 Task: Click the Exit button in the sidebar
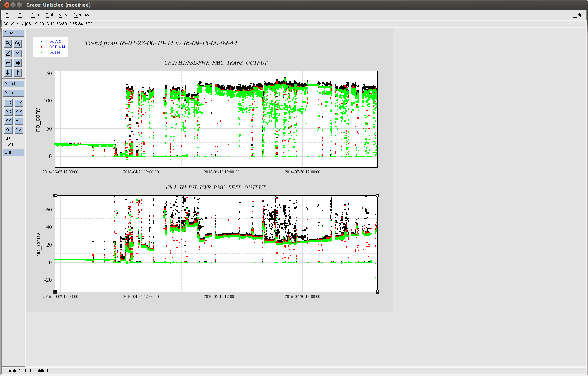click(14, 152)
